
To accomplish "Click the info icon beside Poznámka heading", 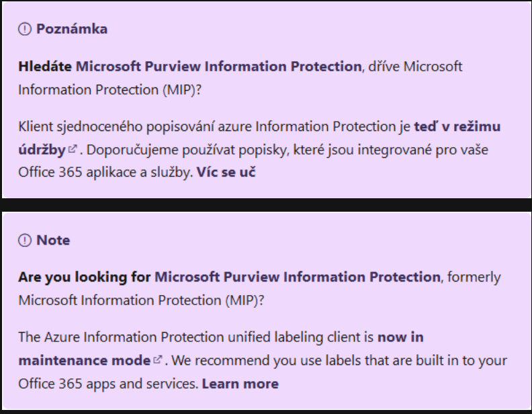I will pos(25,29).
